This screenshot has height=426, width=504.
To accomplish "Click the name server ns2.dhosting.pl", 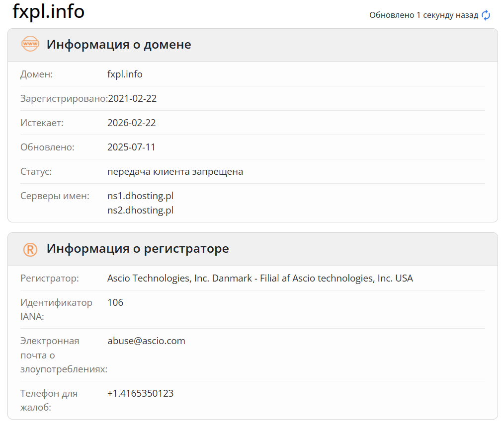I will 141,211.
